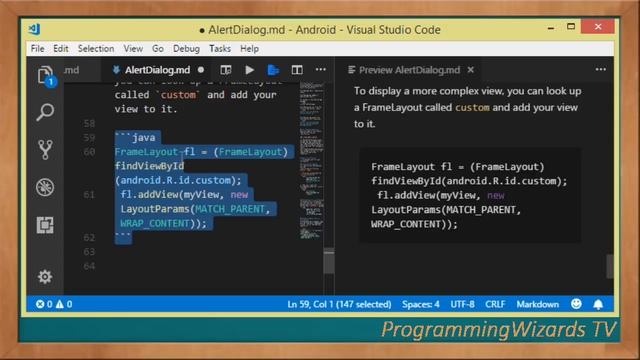Image resolution: width=640 pixels, height=360 pixels.
Task: Click the editor minimap
Action: 311,161
